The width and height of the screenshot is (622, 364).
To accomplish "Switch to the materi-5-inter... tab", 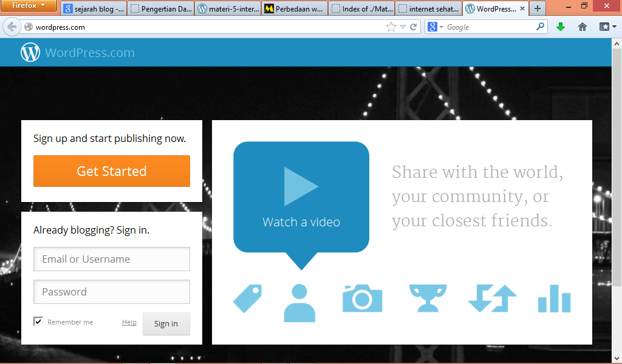I will (228, 8).
